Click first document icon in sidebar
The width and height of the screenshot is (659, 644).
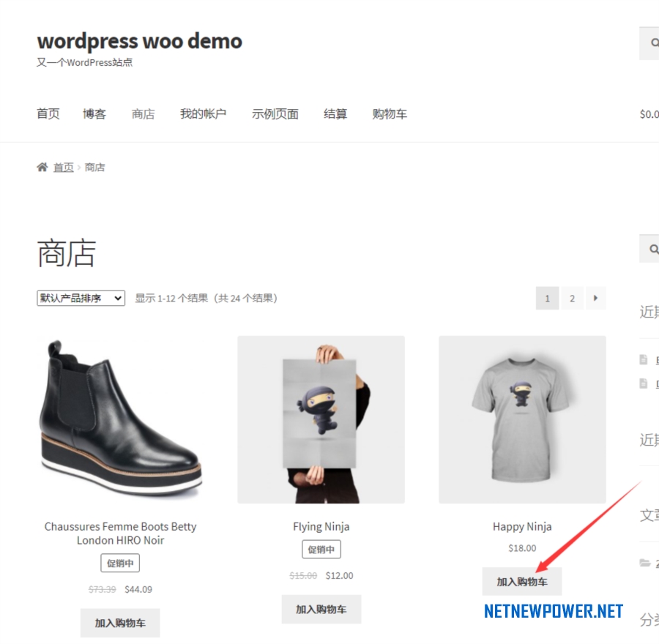tap(644, 359)
